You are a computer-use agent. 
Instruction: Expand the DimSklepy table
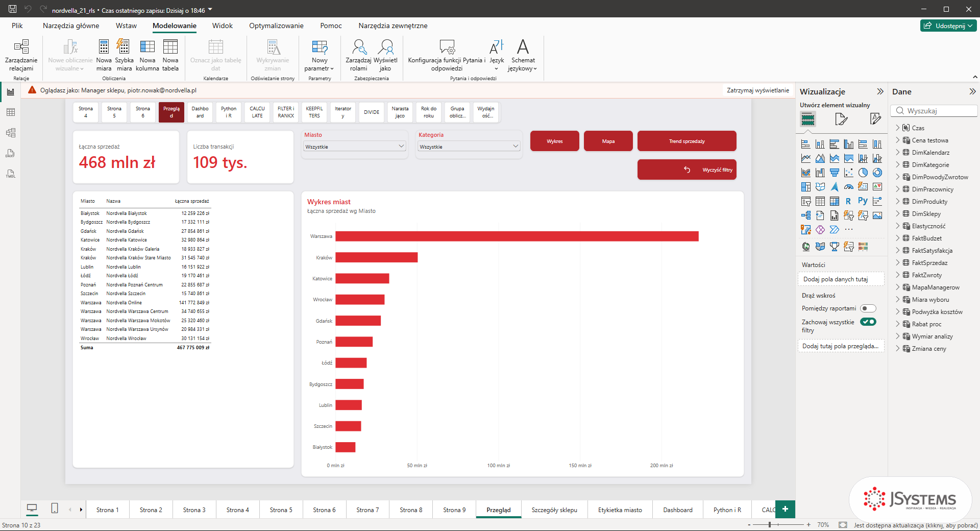click(x=898, y=213)
